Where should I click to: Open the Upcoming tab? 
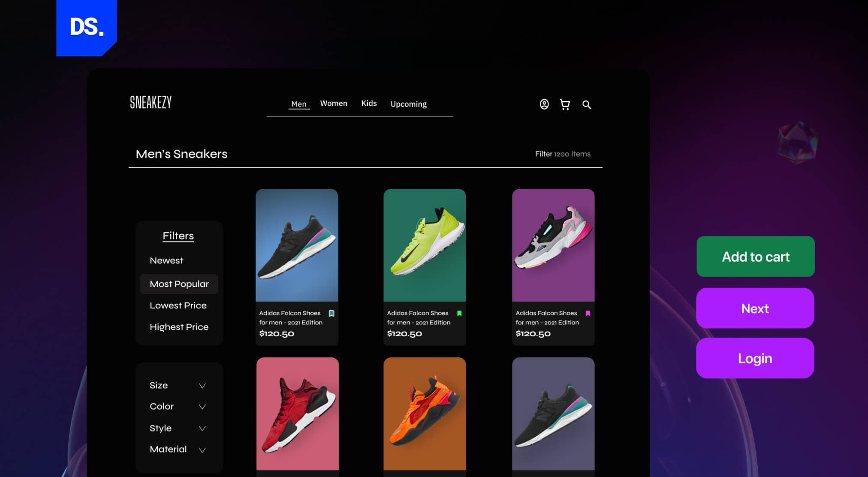click(408, 104)
